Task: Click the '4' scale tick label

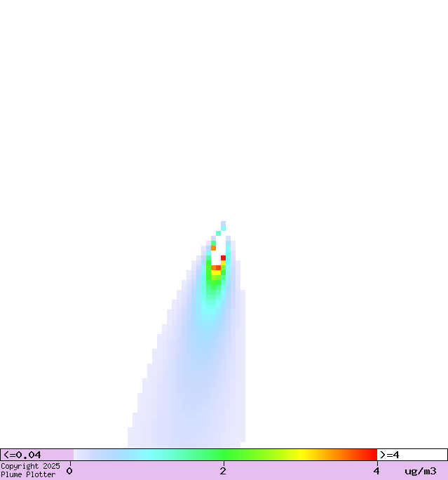Action: coord(376,471)
